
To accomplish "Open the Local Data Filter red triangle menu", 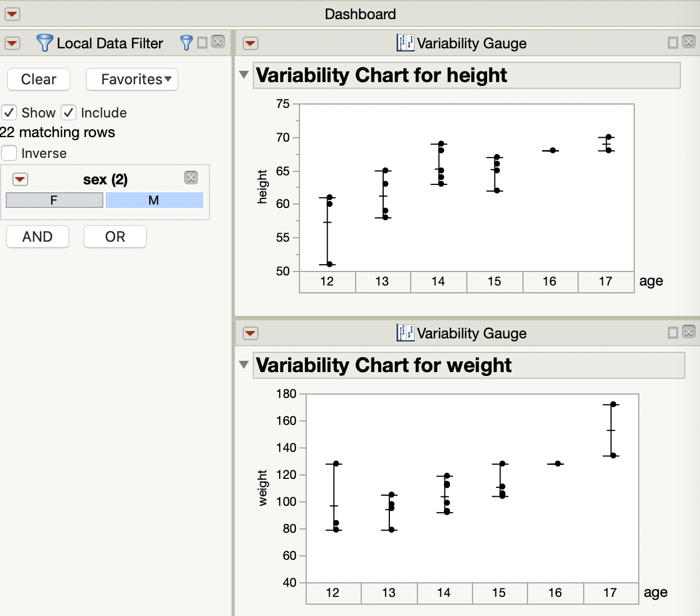I will [12, 43].
